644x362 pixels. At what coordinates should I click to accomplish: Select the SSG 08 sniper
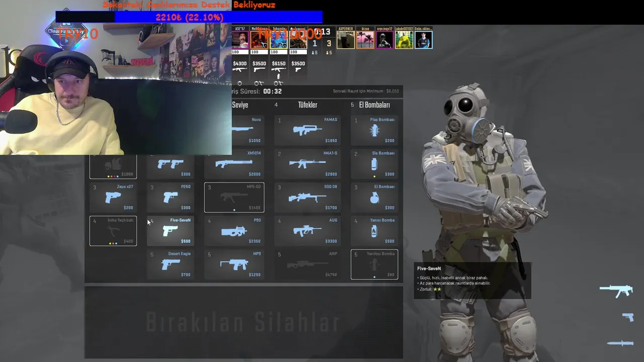point(307,198)
